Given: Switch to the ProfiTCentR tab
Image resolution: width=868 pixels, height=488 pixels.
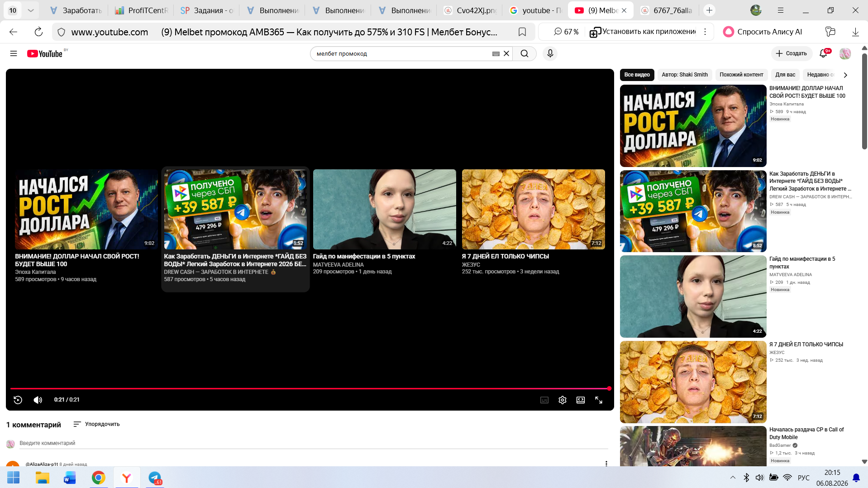Looking at the screenshot, I should (x=141, y=10).
